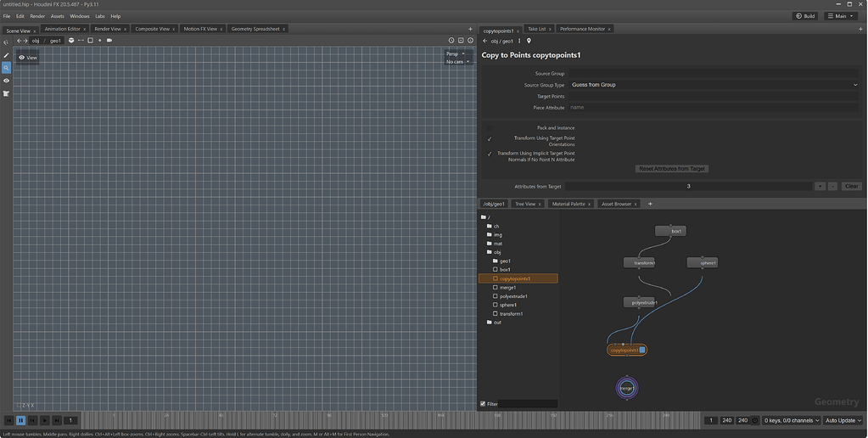Screen dimensions: 868x438
Task: Click the eye visibility tool in left sidebar
Action: coord(6,81)
